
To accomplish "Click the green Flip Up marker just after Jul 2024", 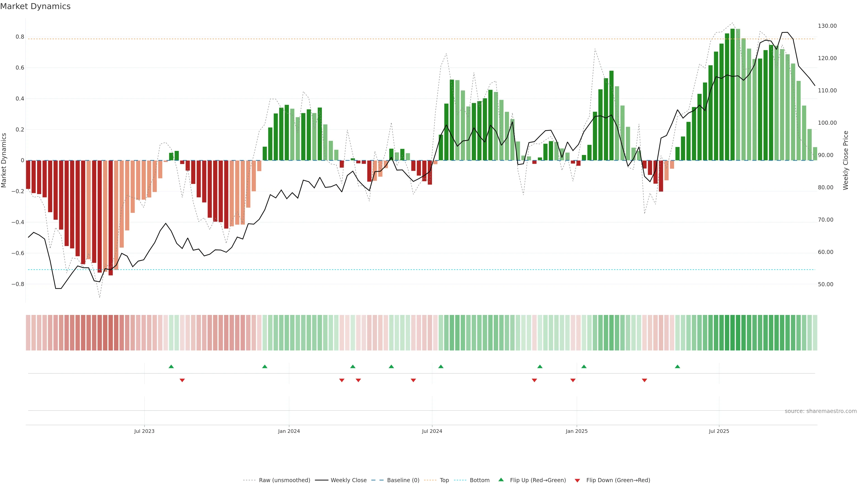I will coord(441,366).
